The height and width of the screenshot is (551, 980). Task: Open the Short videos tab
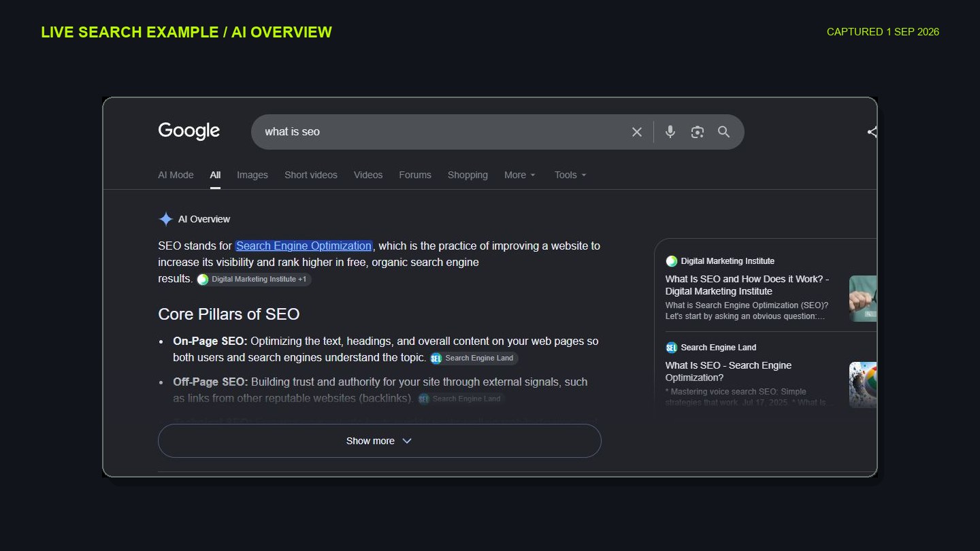click(311, 175)
